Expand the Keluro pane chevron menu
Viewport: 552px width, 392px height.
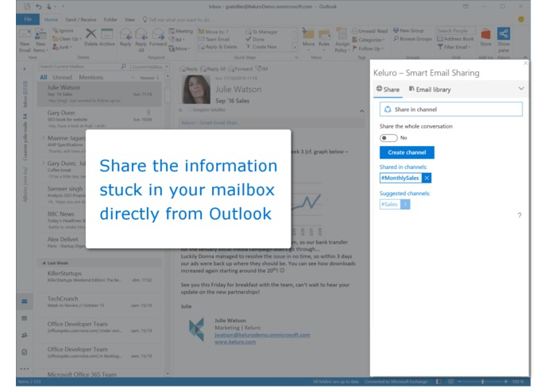521,89
